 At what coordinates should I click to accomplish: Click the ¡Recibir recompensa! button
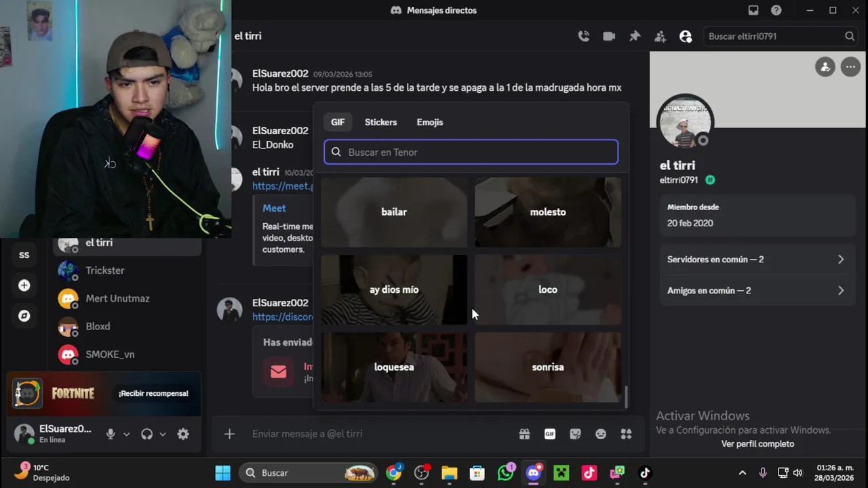pos(153,393)
